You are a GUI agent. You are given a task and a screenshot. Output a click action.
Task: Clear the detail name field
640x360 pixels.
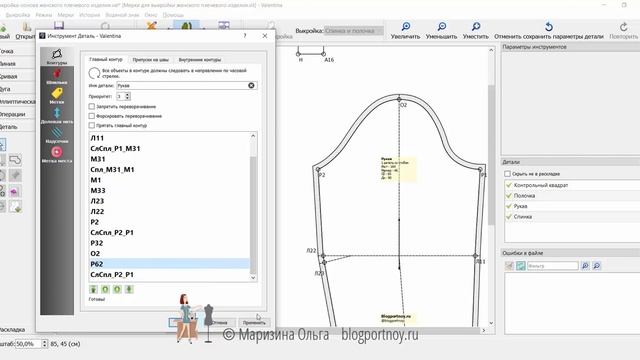coord(251,85)
